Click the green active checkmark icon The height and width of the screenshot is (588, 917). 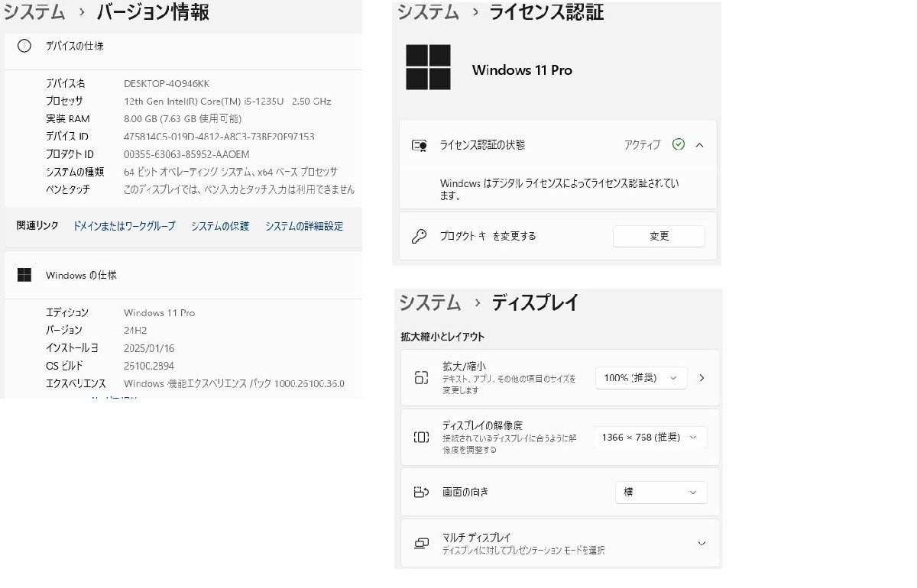click(x=678, y=144)
